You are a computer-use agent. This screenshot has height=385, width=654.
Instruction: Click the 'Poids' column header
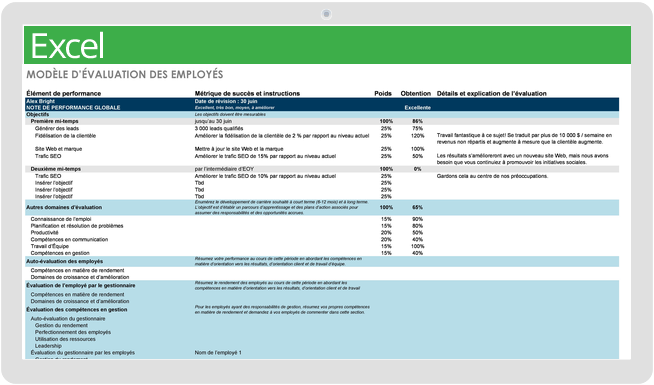[x=383, y=93]
